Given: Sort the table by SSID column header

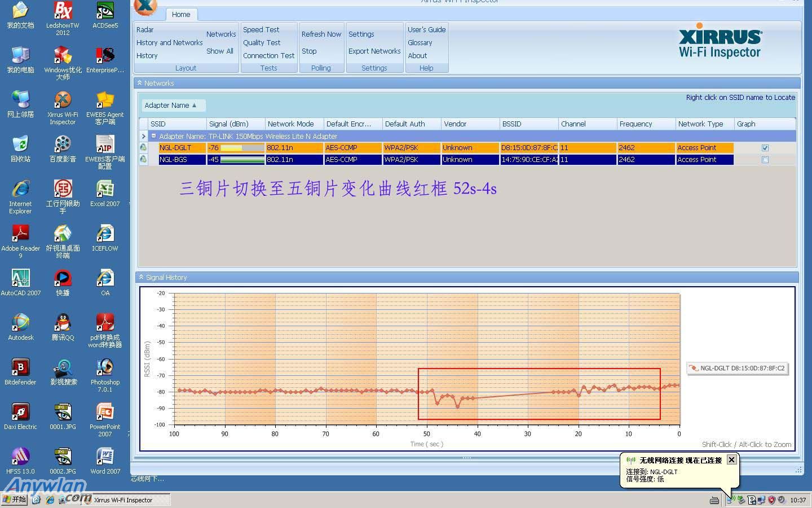Looking at the screenshot, I should [177, 124].
